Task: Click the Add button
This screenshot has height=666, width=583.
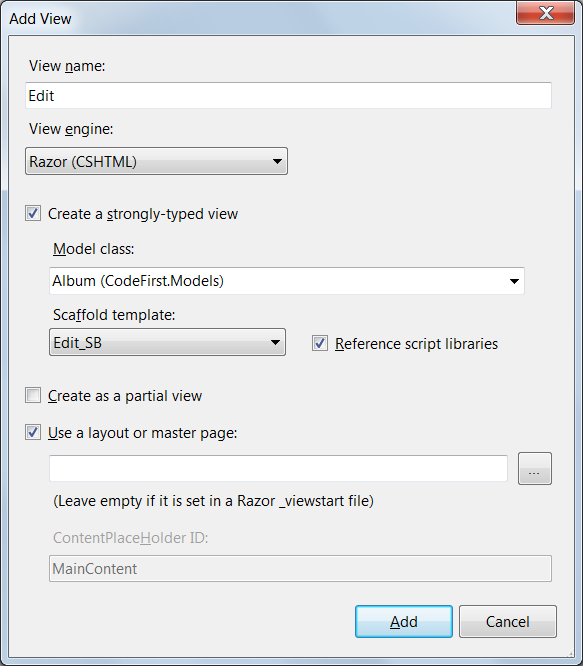Action: coord(404,621)
